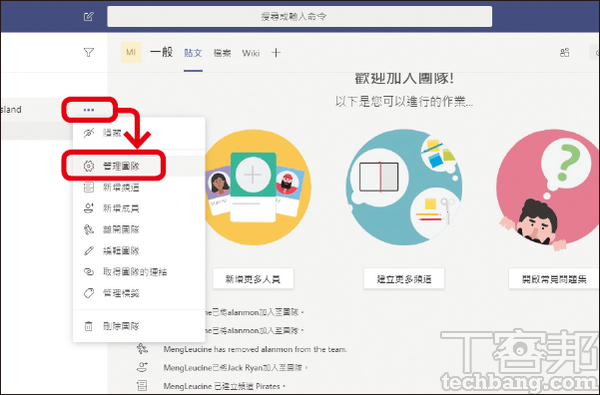Select 隱藏 from the context menu
The width and height of the screenshot is (600, 395).
point(139,133)
